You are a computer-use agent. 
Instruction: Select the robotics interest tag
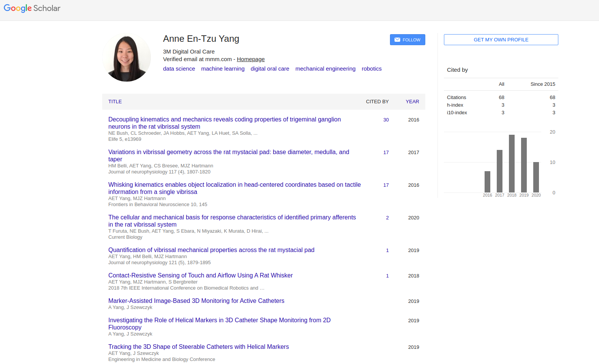click(372, 69)
